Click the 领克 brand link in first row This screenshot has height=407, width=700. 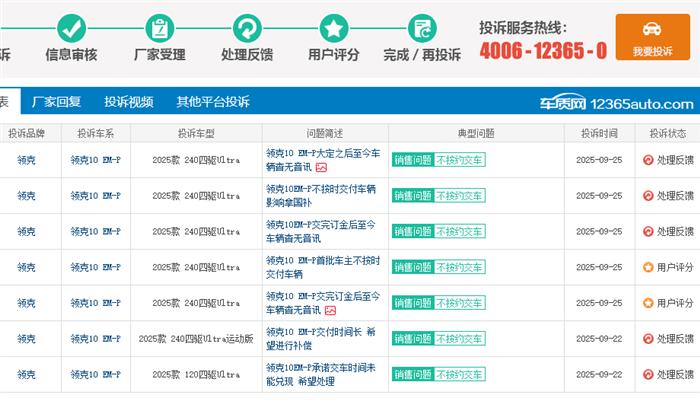click(x=26, y=160)
